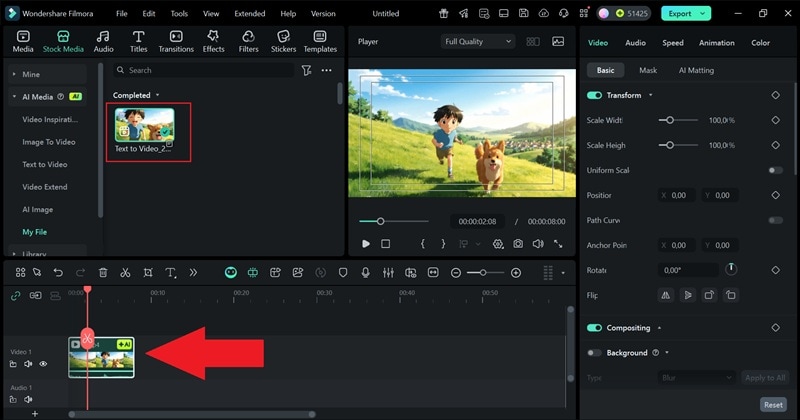
Task: Open Text to Video in sidebar
Action: point(45,164)
